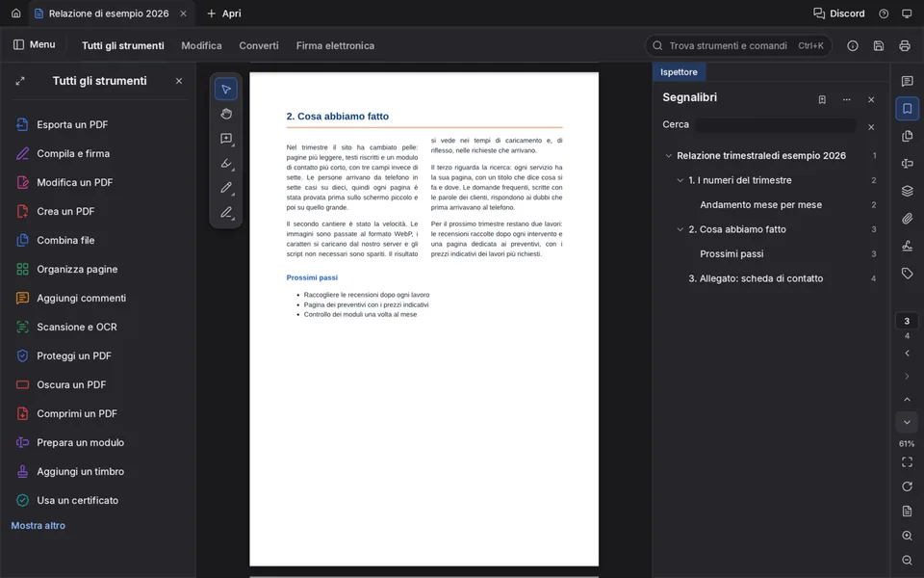Screen dimensions: 924x578
Task: Select the Hand pan tool
Action: tap(226, 114)
